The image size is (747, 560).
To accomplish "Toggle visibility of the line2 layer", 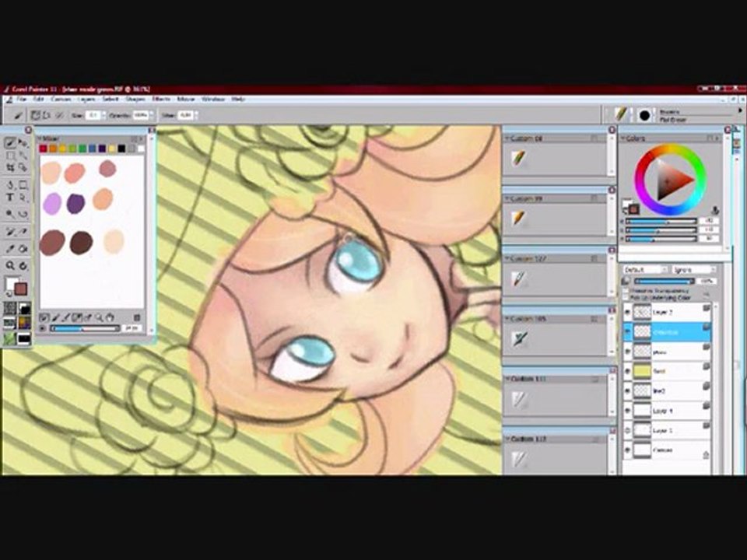I will [627, 391].
